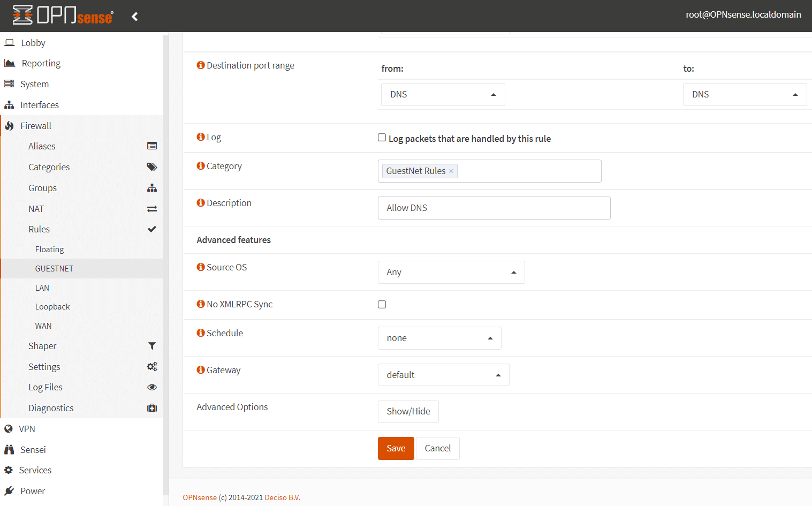
Task: Click the Aliases list icon in sidebar
Action: click(x=152, y=146)
